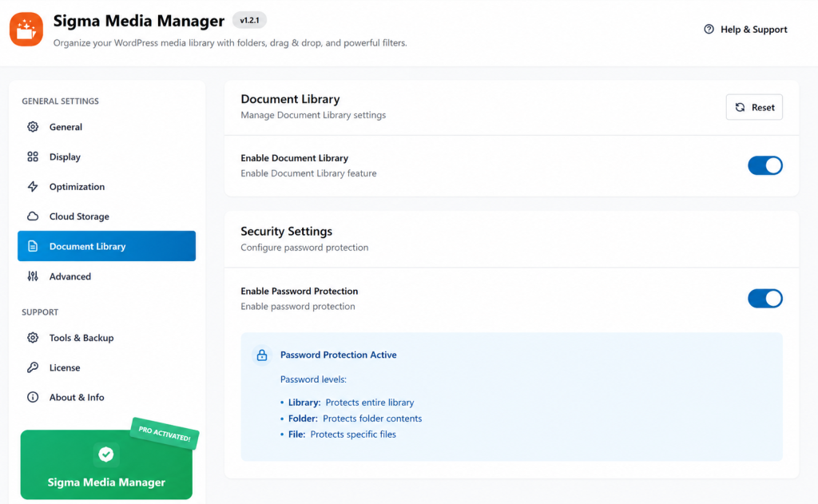Open Advanced settings
This screenshot has width=818, height=504.
(106, 276)
